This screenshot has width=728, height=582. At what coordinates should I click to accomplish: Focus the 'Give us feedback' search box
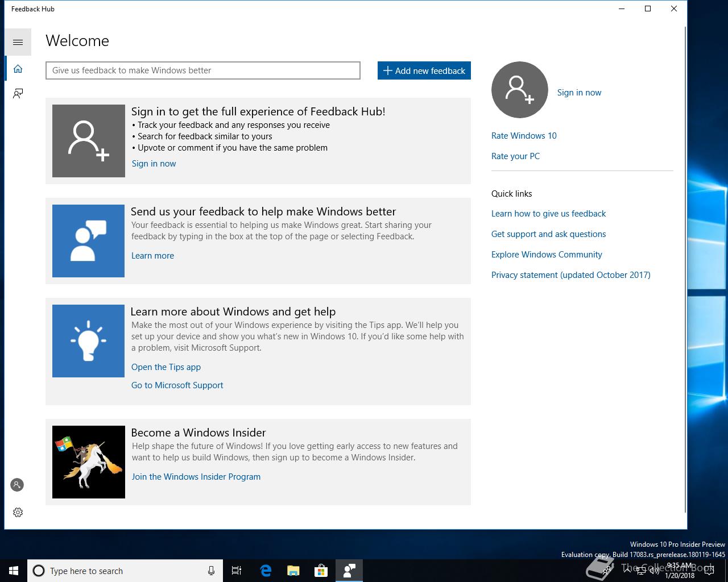(203, 70)
